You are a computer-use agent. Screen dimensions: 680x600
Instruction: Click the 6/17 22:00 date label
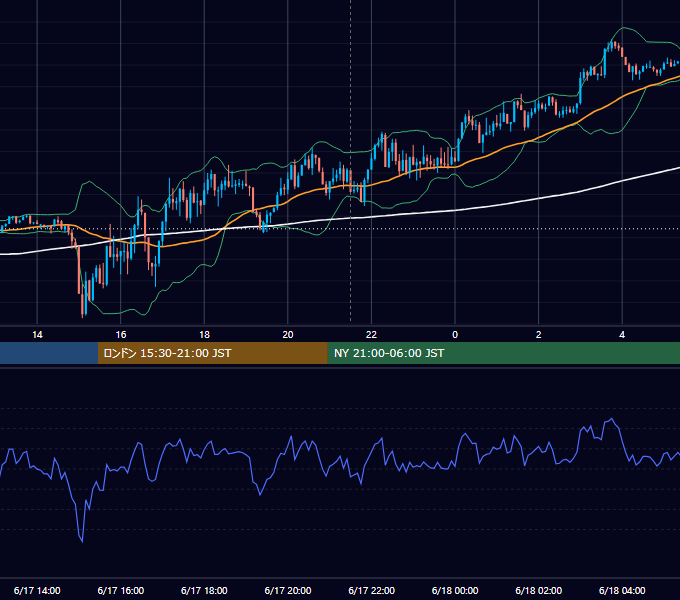click(371, 590)
